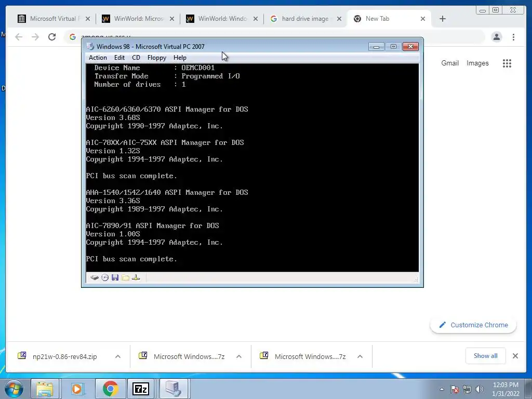The image size is (532, 399).
Task: Open Windows Explorer from the taskbar
Action: 45,389
